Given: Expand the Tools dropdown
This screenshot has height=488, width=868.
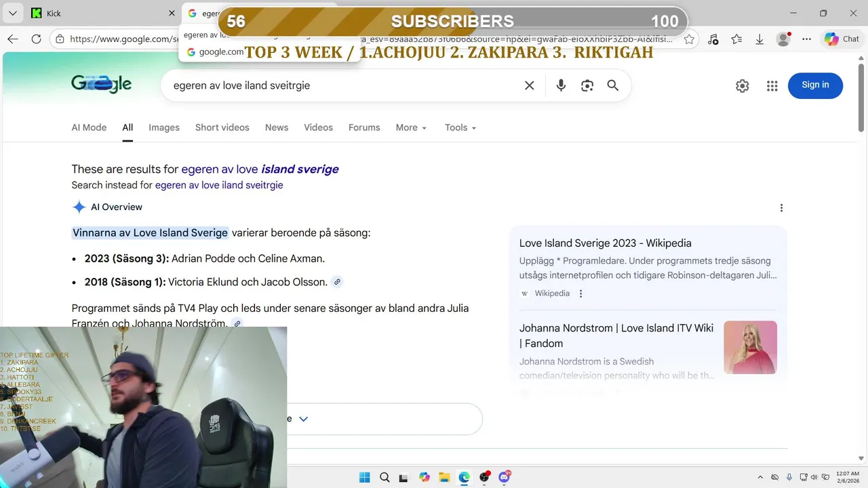Looking at the screenshot, I should click(460, 127).
